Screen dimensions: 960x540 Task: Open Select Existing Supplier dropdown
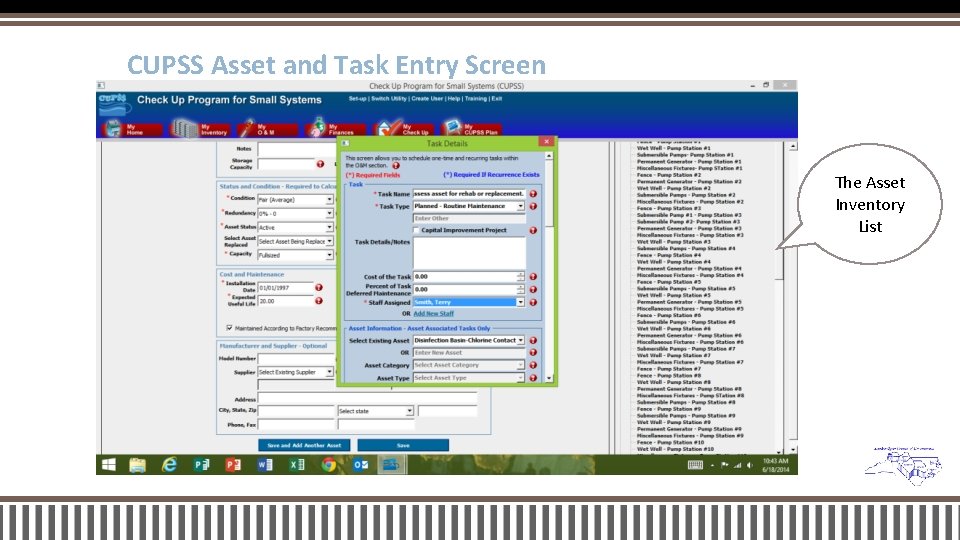329,372
